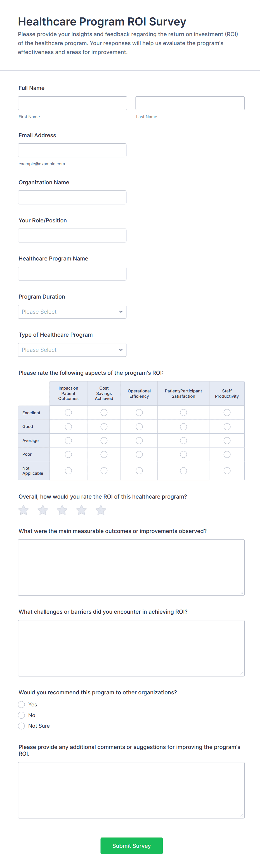
Task: Expand Type of Healthcare Program dropdown
Action: [x=72, y=350]
